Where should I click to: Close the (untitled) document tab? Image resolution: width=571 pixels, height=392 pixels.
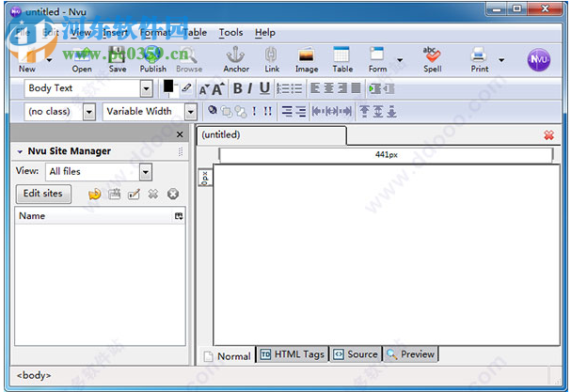[x=548, y=135]
